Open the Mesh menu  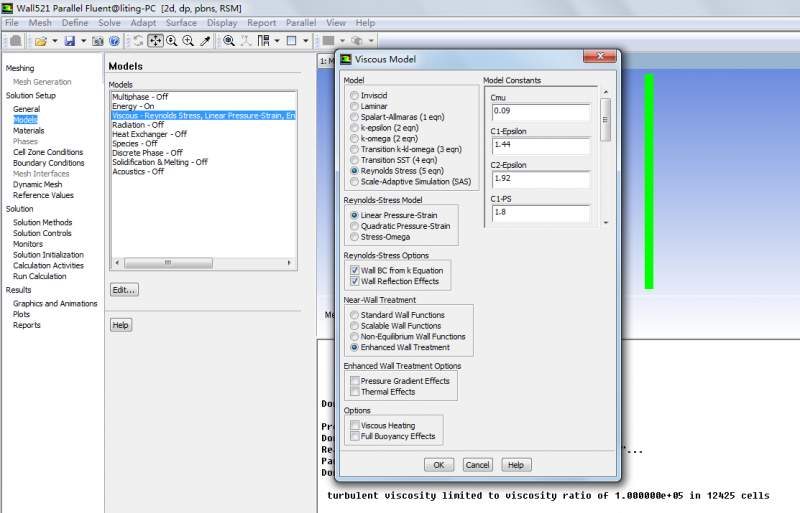pyautogui.click(x=40, y=23)
